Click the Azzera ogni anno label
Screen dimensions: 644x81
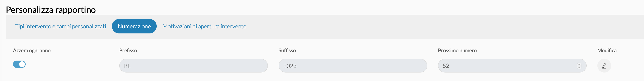point(32,50)
